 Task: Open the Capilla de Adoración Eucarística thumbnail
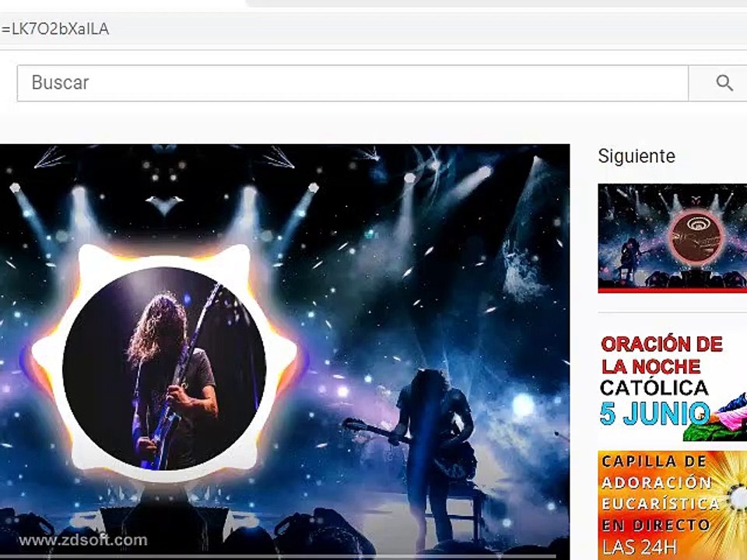point(672,506)
